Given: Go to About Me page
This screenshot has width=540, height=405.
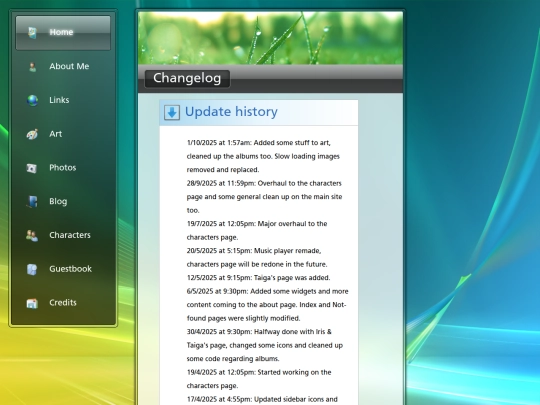Looking at the screenshot, I should (x=69, y=66).
